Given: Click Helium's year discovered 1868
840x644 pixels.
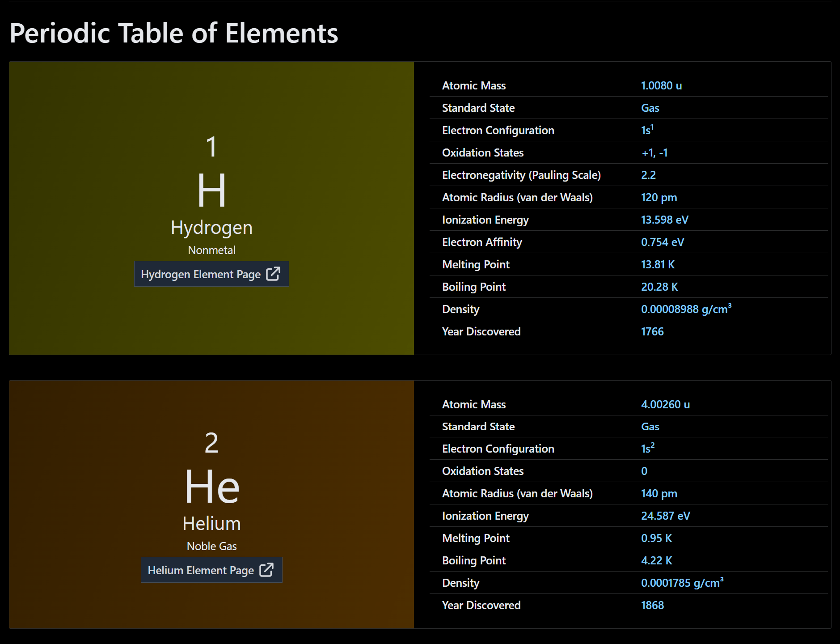Looking at the screenshot, I should (x=652, y=605).
